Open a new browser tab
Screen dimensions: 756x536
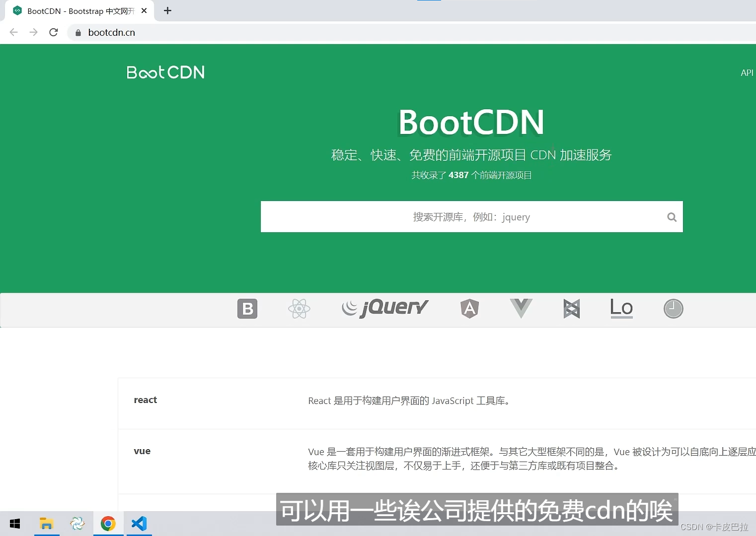pyautogui.click(x=167, y=11)
